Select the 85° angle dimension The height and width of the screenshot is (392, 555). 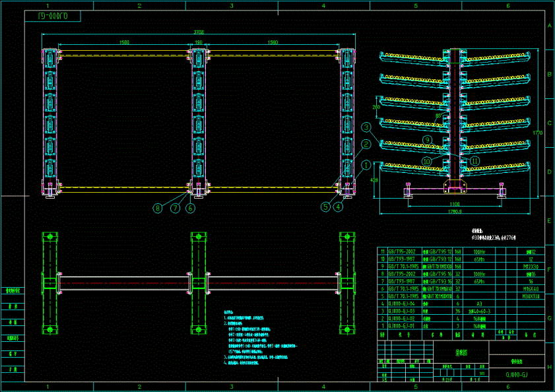pos(439,115)
